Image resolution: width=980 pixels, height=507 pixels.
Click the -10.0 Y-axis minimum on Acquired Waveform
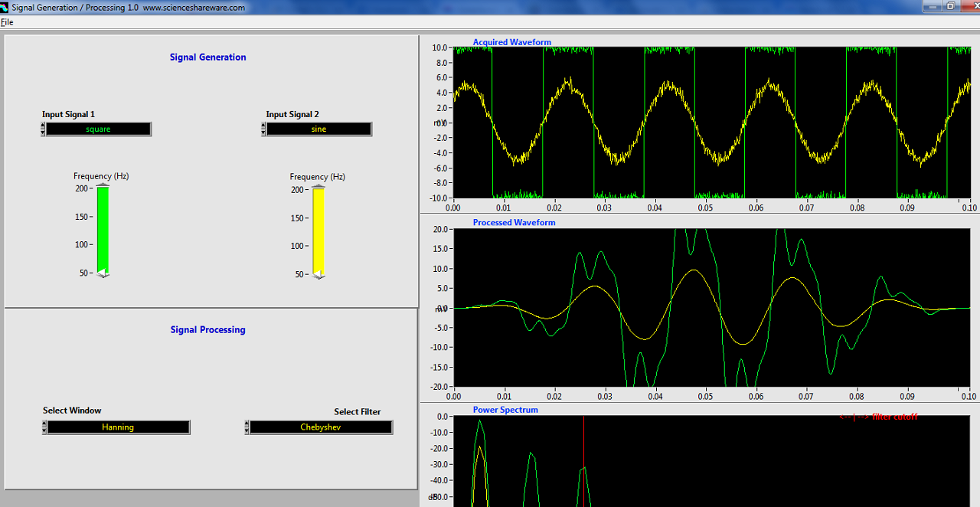[x=438, y=198]
